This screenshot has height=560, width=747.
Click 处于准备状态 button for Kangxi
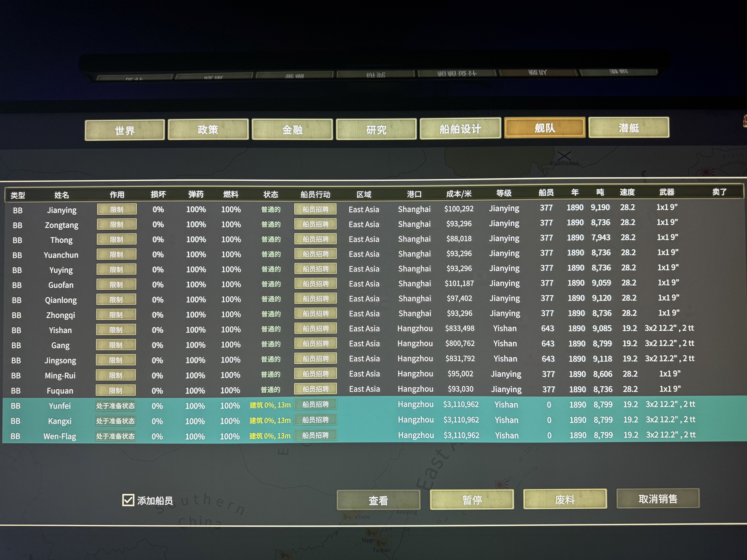115,421
